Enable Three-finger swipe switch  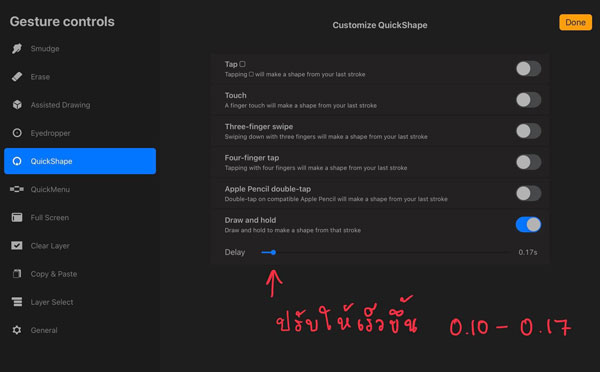tap(528, 131)
